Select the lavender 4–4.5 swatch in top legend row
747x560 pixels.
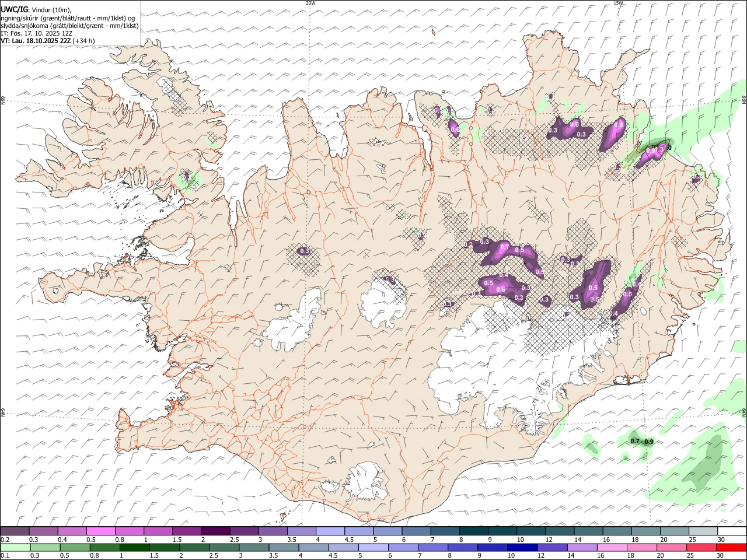(330, 531)
